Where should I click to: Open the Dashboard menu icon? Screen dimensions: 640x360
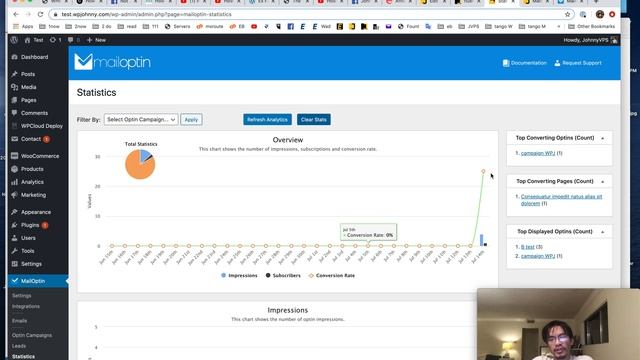(15, 57)
